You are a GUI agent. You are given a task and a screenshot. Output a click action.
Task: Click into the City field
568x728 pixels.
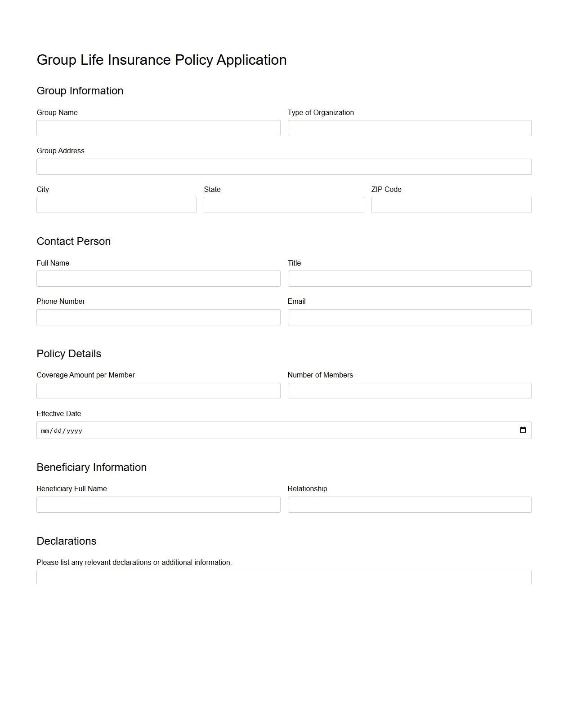pos(116,205)
